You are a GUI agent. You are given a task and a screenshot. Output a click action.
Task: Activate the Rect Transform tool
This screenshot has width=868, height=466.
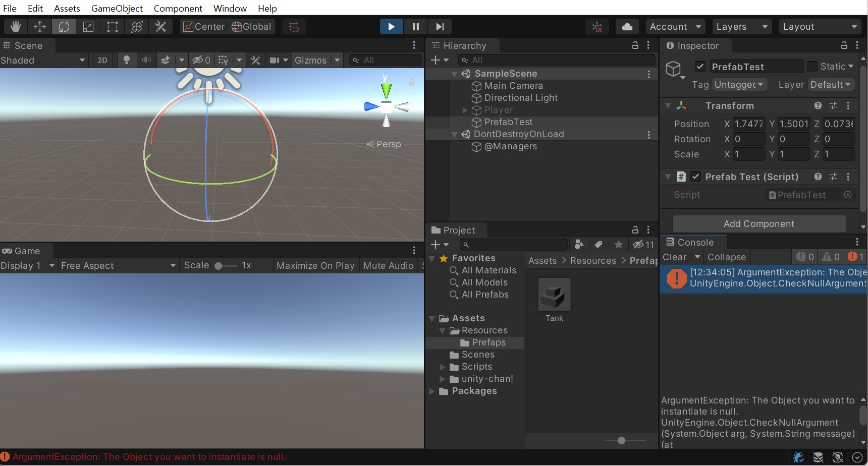pos(113,27)
